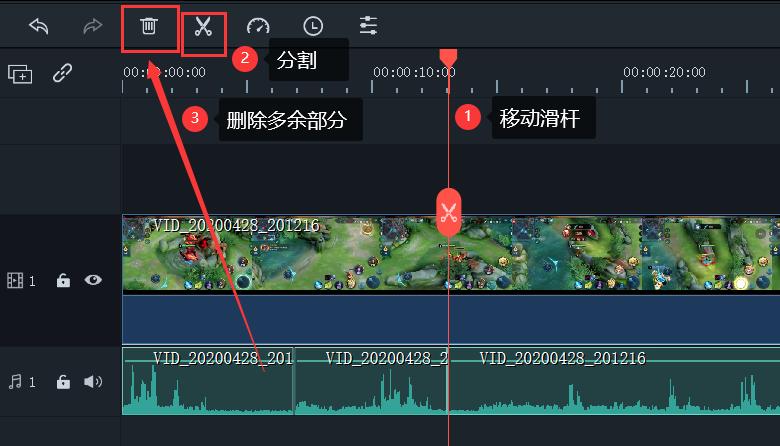Screen dimensions: 780x446
Task: Click the 00:00:20:00 mark on ruler
Action: click(x=664, y=72)
